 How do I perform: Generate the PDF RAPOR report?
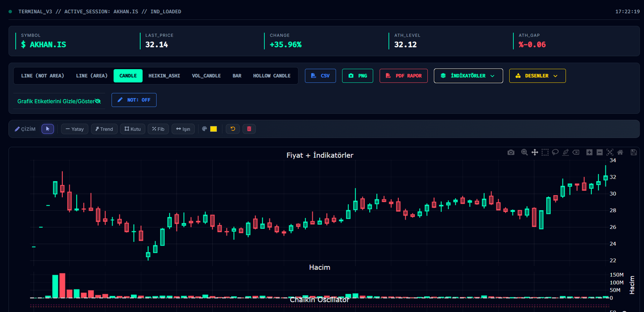coord(404,76)
